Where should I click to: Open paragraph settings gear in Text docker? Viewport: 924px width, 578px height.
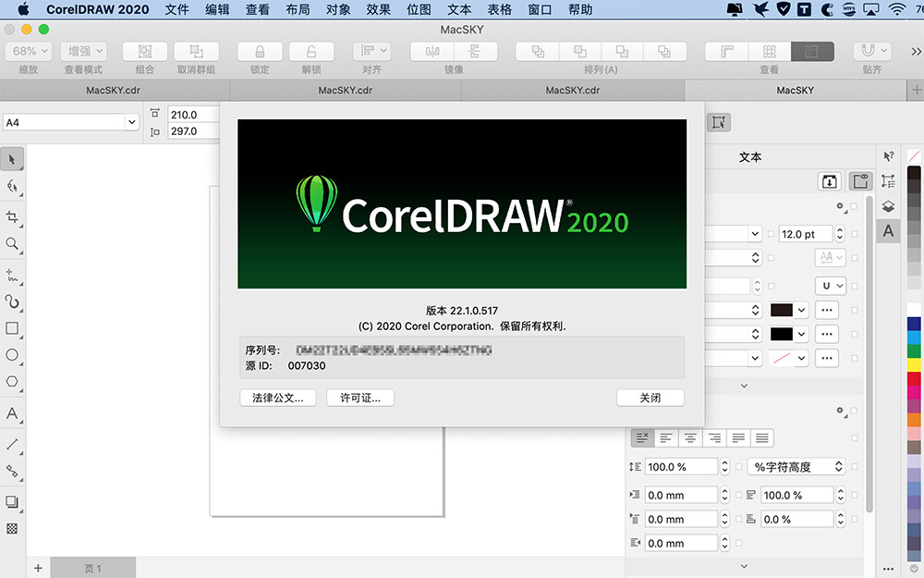841,411
